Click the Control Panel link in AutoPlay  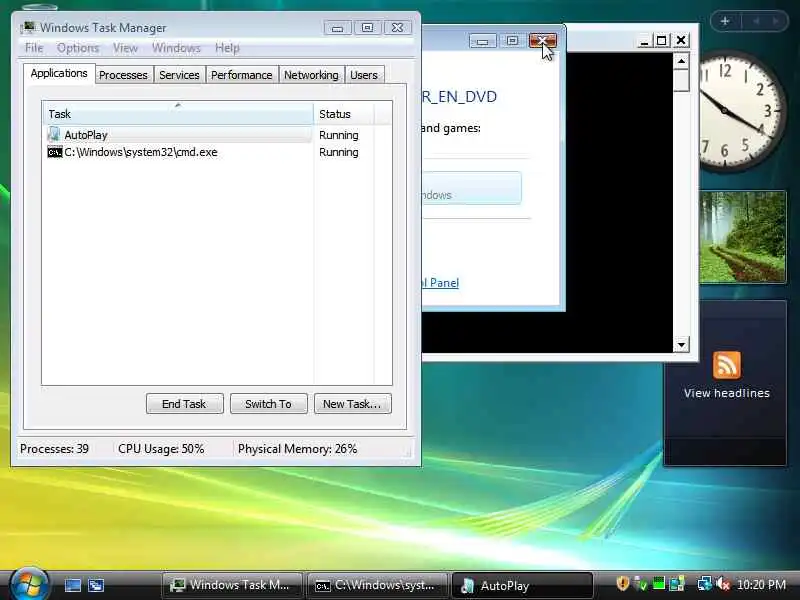click(440, 283)
